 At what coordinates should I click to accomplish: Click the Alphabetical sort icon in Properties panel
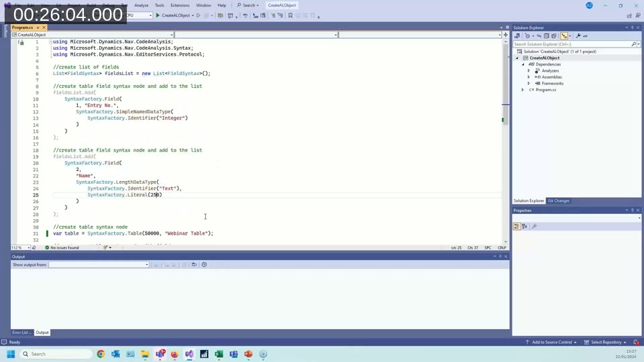[525, 226]
